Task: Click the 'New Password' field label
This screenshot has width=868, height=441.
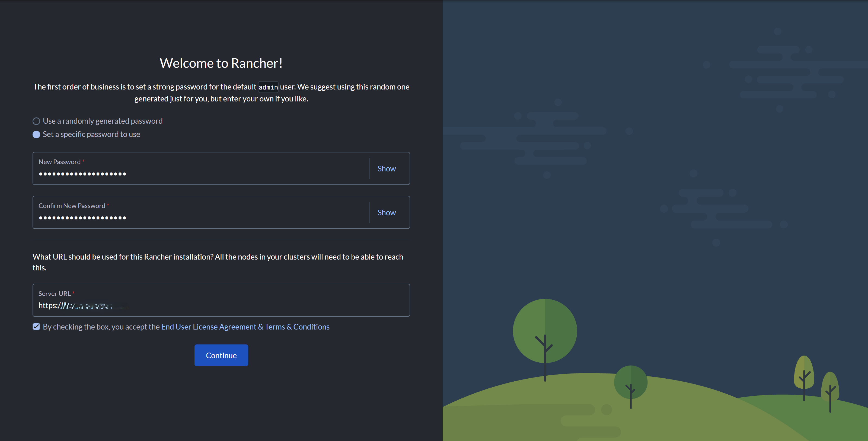Action: tap(60, 162)
